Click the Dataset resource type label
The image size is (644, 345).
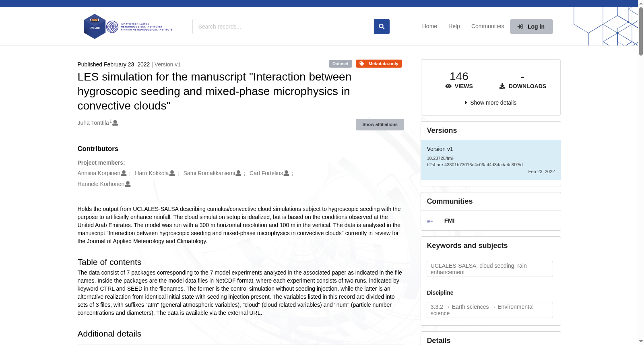[341, 64]
